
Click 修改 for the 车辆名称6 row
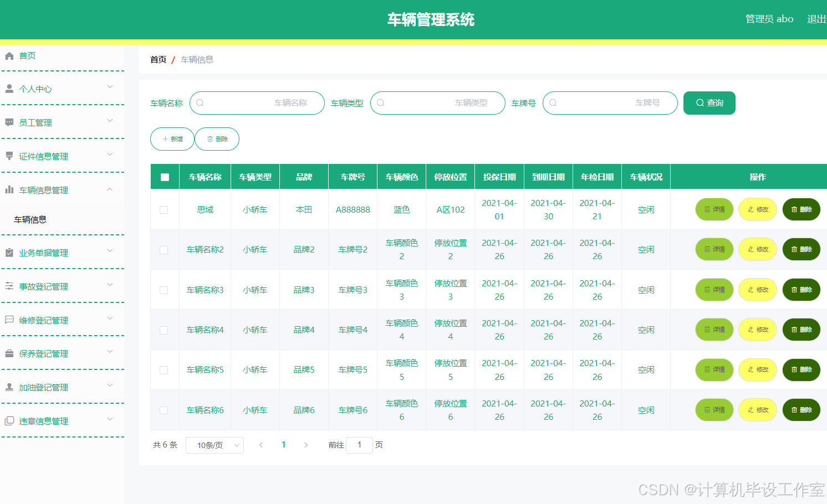(758, 410)
